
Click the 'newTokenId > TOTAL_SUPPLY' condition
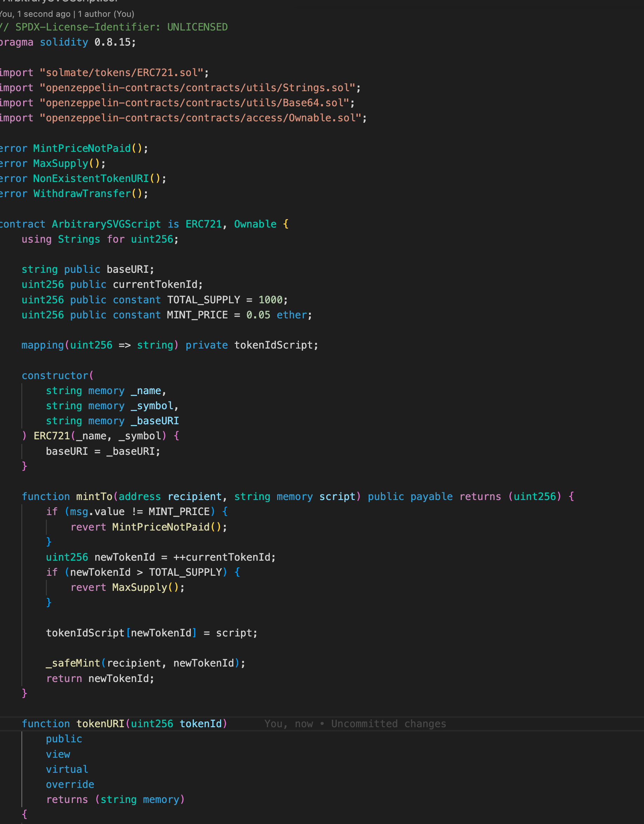[146, 572]
